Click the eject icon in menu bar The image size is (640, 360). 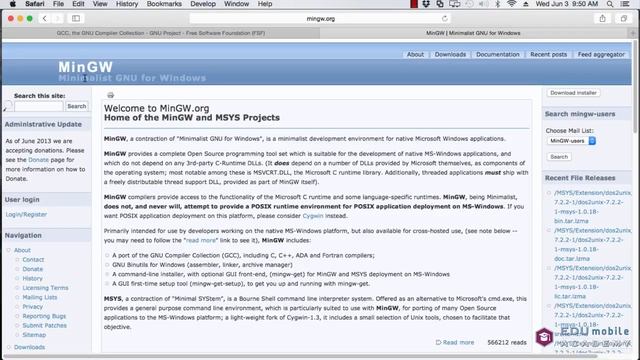(526, 4)
